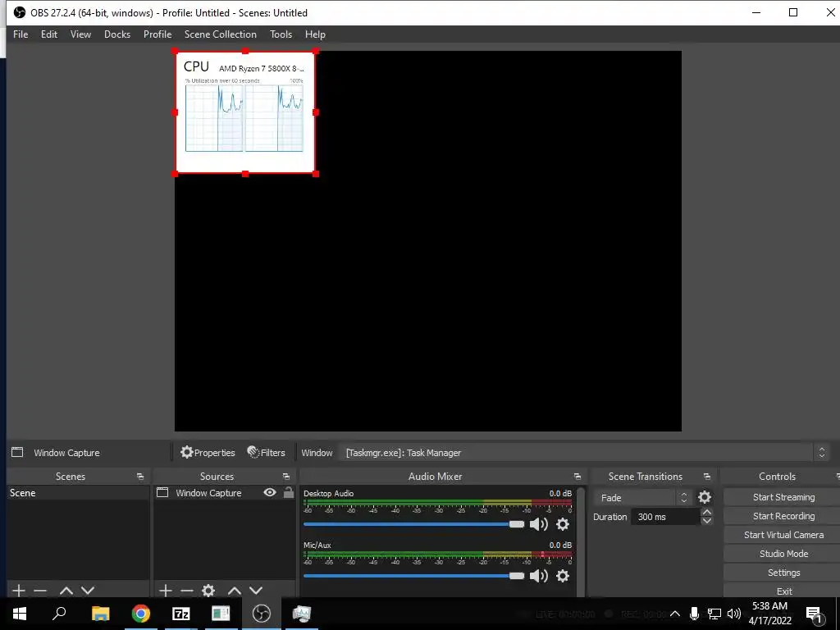The height and width of the screenshot is (630, 840).
Task: Enable Studio Mode
Action: [x=783, y=554]
